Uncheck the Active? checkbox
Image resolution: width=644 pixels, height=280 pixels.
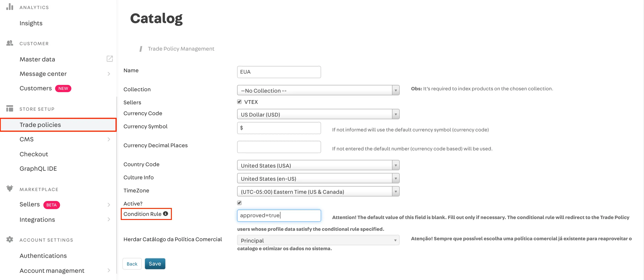pyautogui.click(x=240, y=203)
